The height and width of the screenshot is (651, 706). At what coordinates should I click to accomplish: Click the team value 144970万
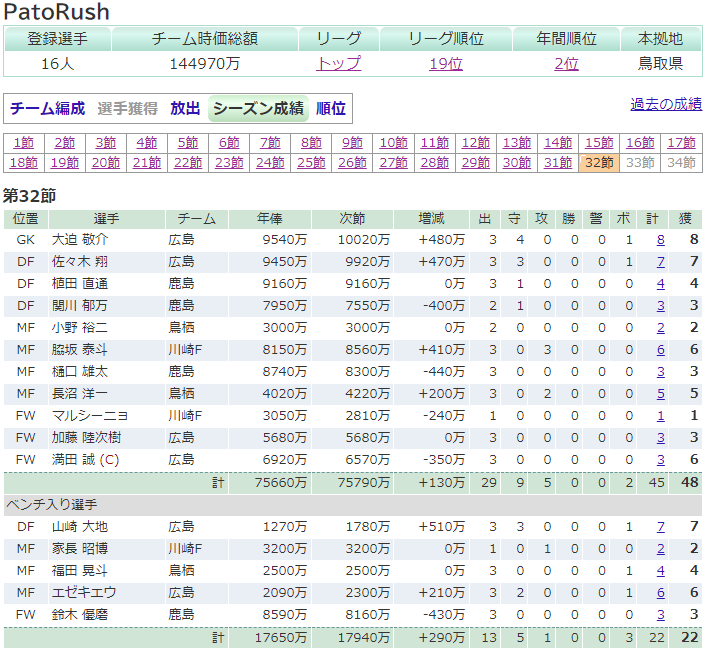[x=205, y=63]
